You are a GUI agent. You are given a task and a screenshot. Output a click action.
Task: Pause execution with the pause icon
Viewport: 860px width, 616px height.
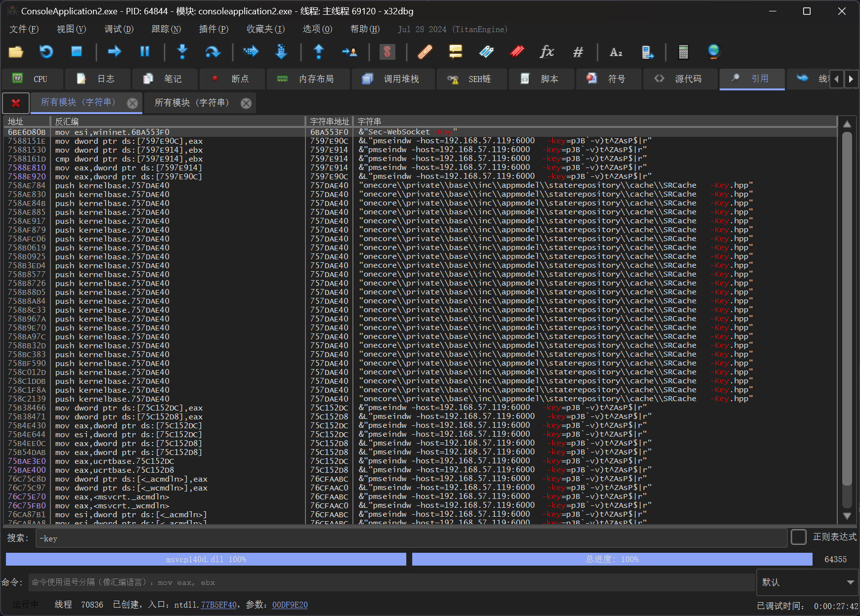coord(145,51)
